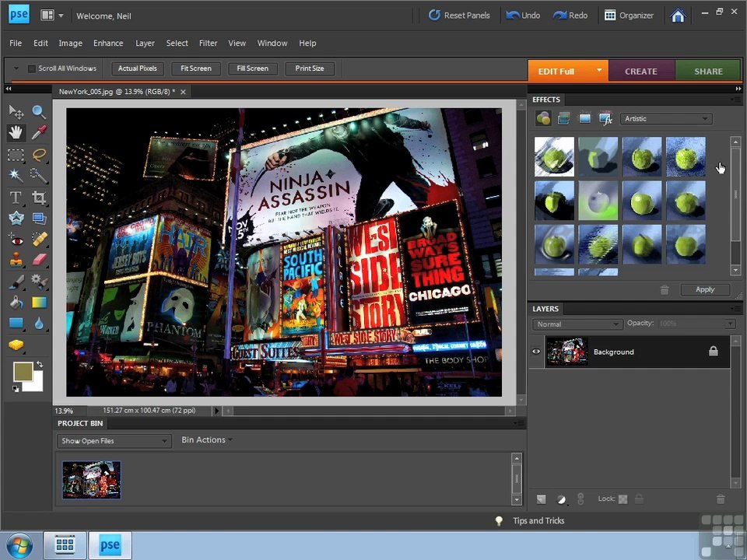Select the Magic Wand tool
747x560 pixels.
pos(16,175)
